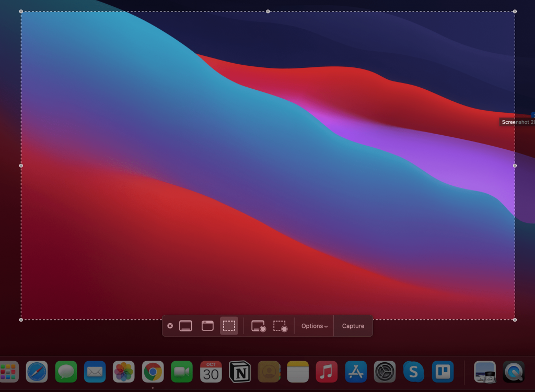This screenshot has height=392, width=535.
Task: Choose Record Entire Screen mode
Action: click(x=258, y=326)
